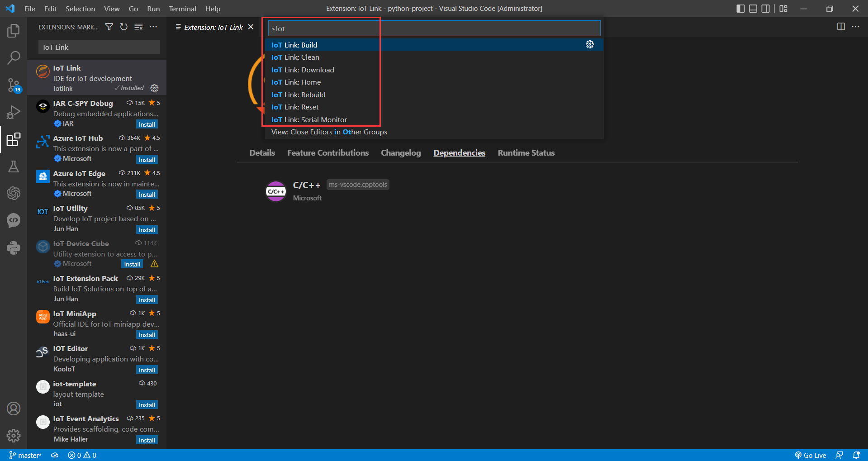Toggle the secondary side bar layout
Screen dimensions: 868x461
(x=765, y=9)
